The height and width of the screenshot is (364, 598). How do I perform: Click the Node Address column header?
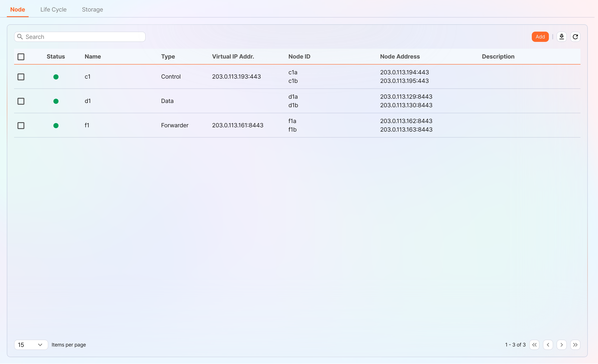(x=400, y=57)
